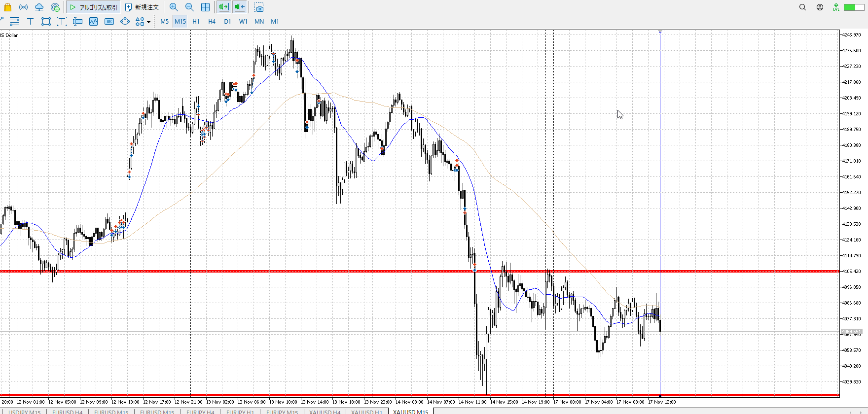868x414 pixels.
Task: Open the USDJPY,M15 chart tab
Action: tap(24, 412)
